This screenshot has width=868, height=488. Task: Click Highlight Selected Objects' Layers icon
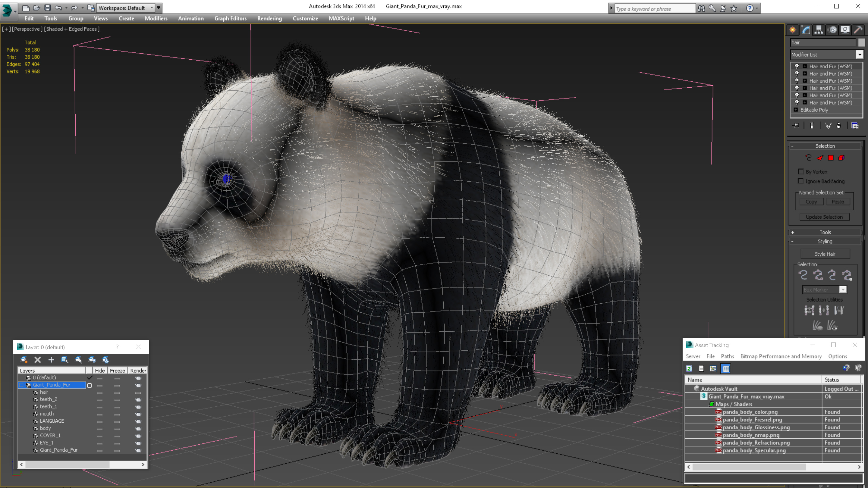(x=78, y=360)
